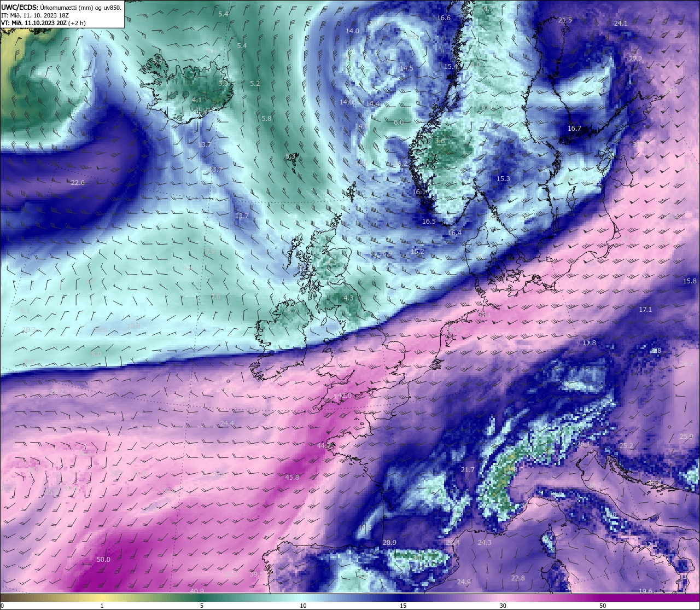Click the map value '17.1'
Viewport: 700px width, 610px height.
pyautogui.click(x=645, y=309)
